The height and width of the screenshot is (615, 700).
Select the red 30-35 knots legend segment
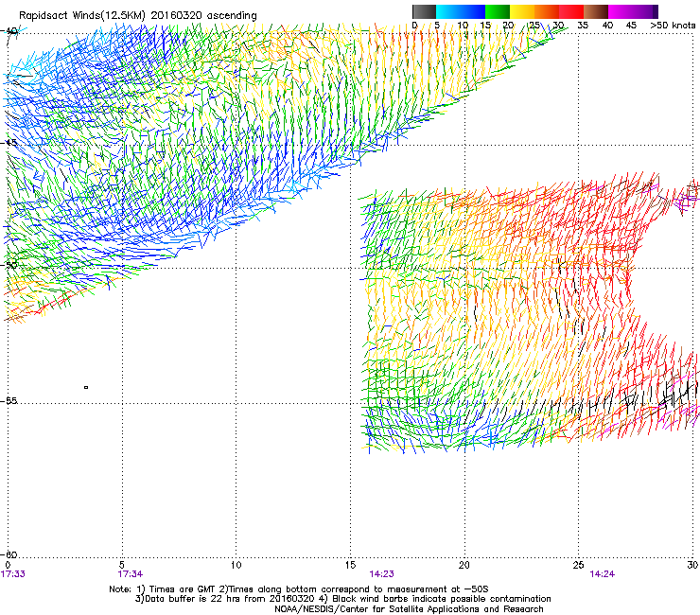[571, 11]
